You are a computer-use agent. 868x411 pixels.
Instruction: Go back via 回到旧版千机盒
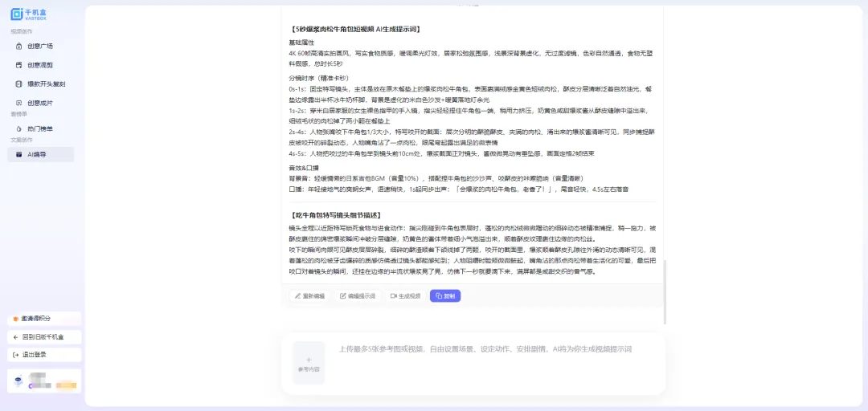pos(44,337)
